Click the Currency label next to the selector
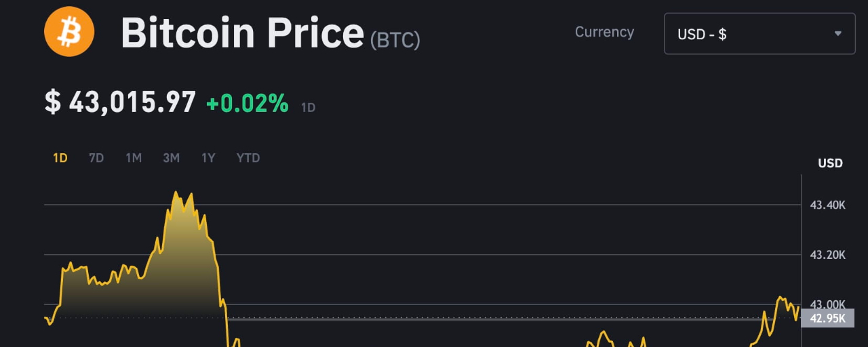Screen dimensions: 868x347 tap(604, 32)
